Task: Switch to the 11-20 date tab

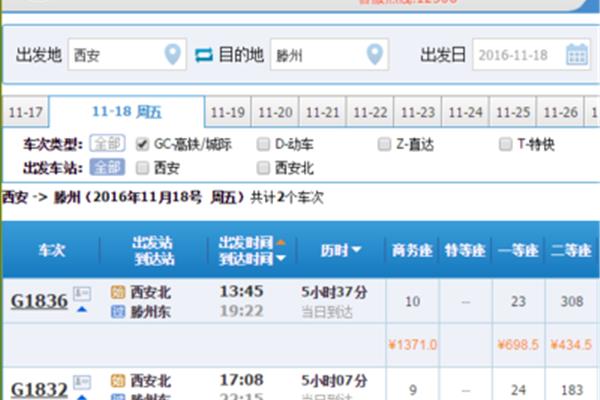Action: coord(276,112)
